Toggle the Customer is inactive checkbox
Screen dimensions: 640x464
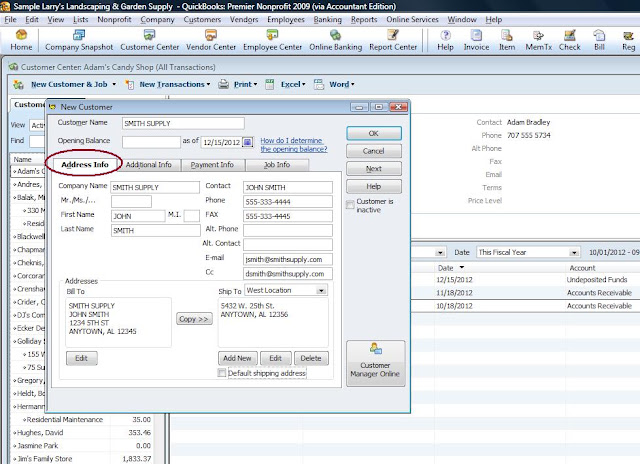[x=350, y=205]
